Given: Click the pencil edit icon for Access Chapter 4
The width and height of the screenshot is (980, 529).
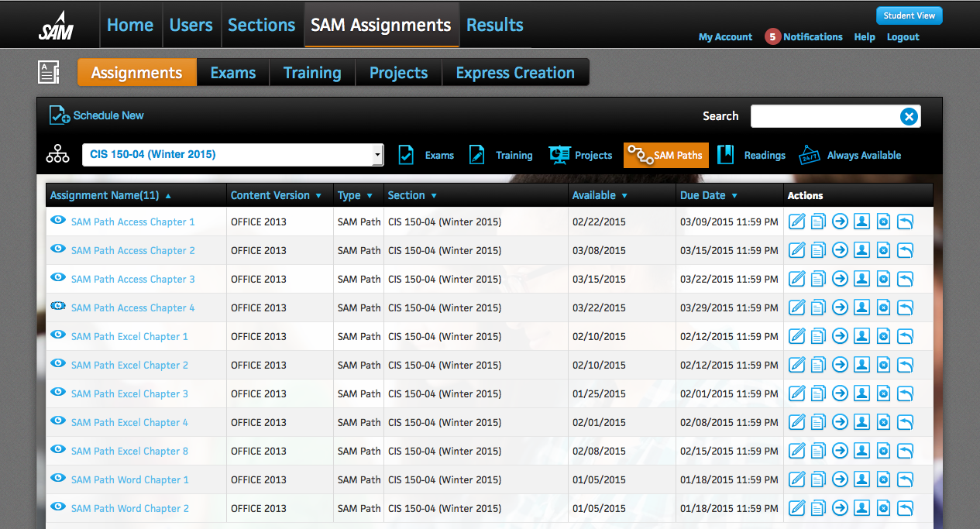Looking at the screenshot, I should point(796,307).
